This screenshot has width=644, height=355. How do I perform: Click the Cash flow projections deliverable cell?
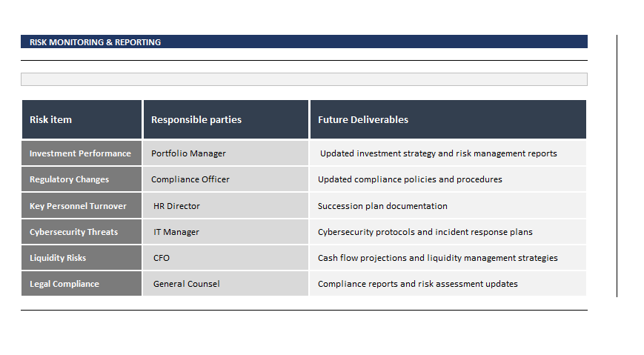(x=448, y=258)
